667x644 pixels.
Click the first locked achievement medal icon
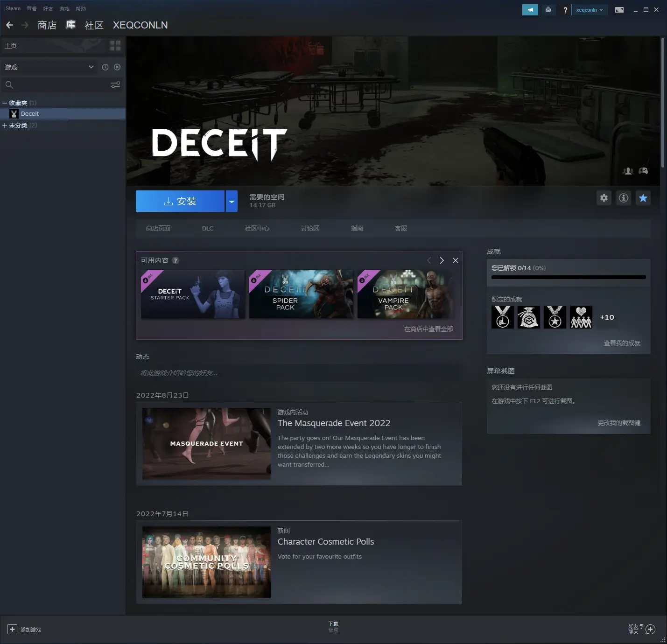point(503,317)
